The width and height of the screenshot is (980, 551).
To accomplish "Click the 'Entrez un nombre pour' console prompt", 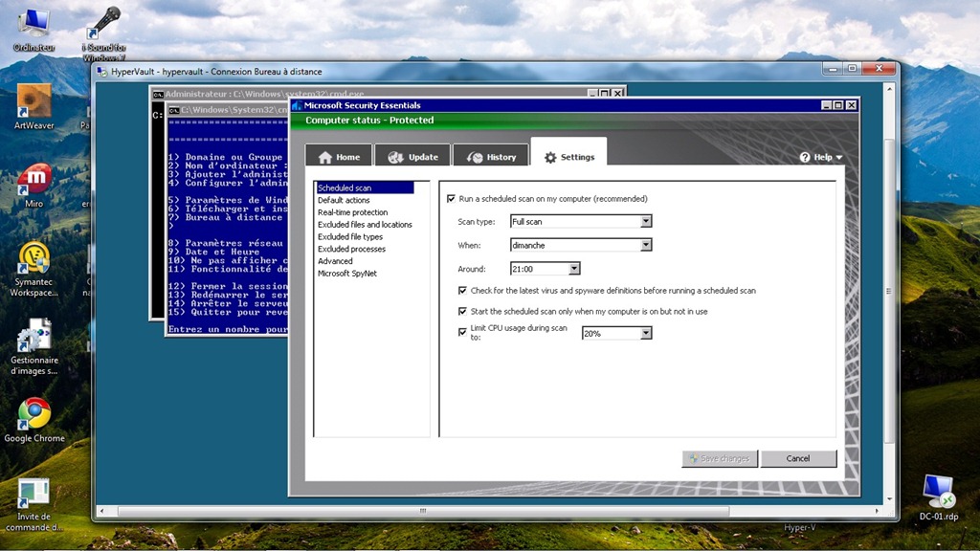I will pyautogui.click(x=228, y=329).
